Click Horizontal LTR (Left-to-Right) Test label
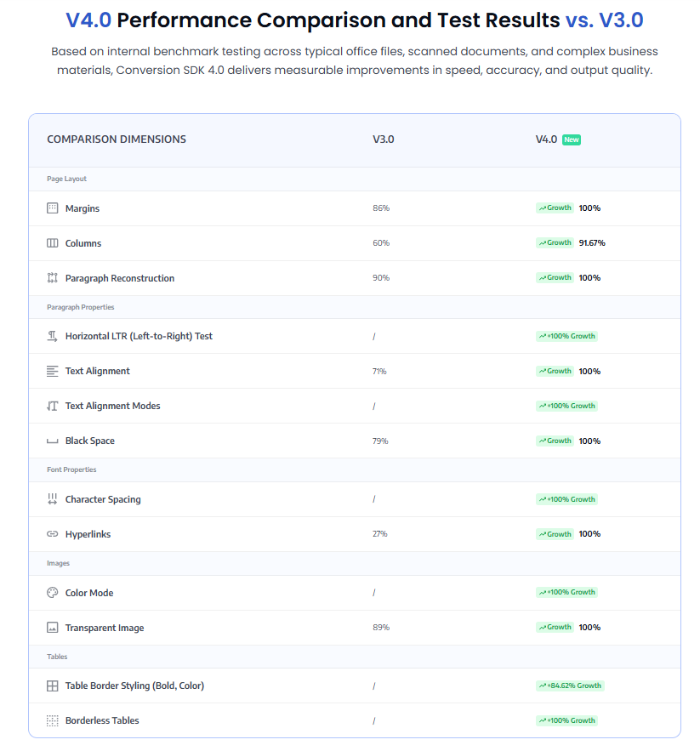Viewport: 700px width, 751px height. tap(139, 336)
